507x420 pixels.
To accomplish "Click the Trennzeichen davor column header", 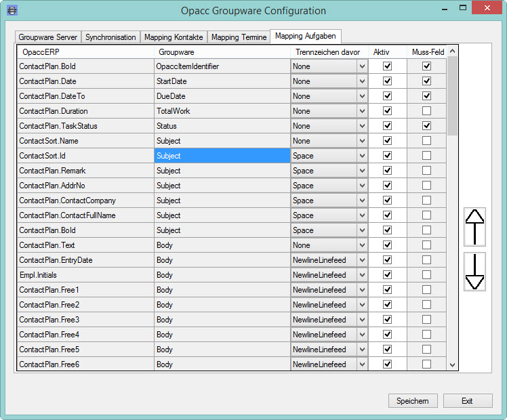I will click(329, 52).
